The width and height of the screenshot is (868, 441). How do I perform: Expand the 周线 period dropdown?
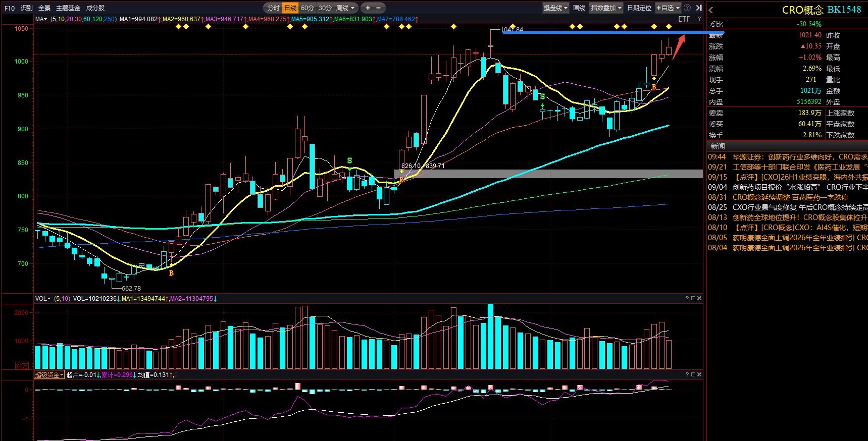click(345, 8)
